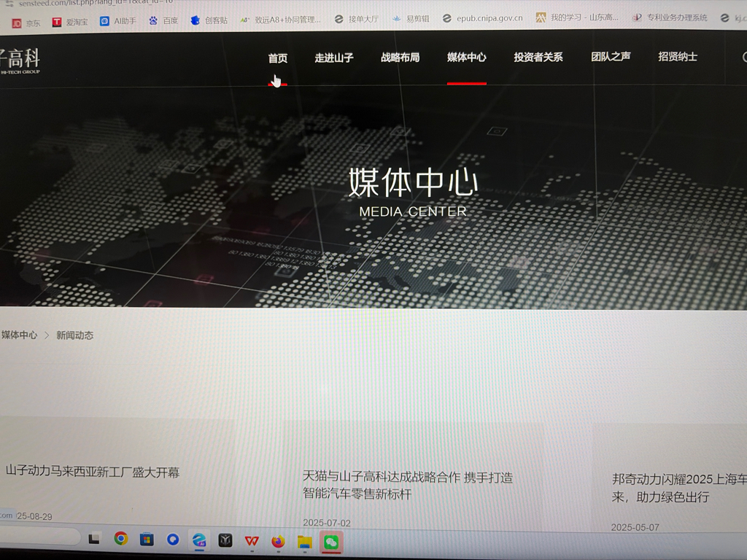This screenshot has width=747, height=560.
Task: Open the blue circle browser taskbar icon
Action: 173,539
